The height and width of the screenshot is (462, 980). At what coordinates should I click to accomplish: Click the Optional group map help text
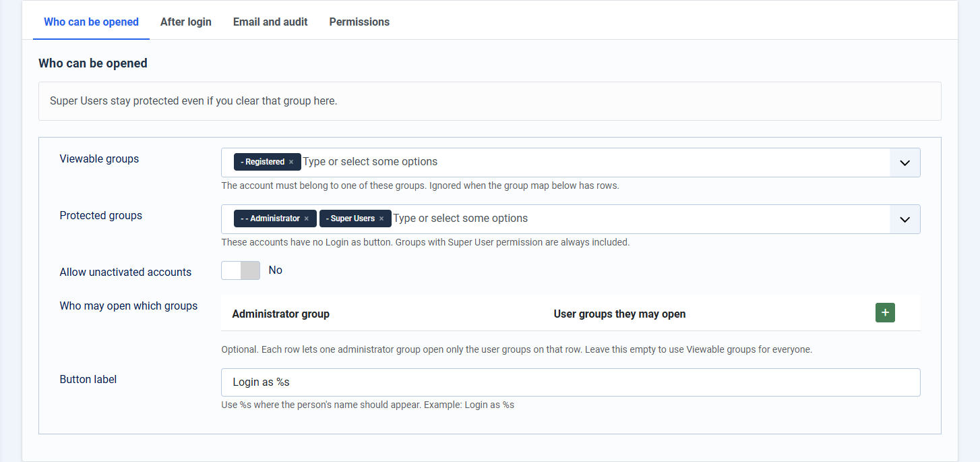point(517,350)
